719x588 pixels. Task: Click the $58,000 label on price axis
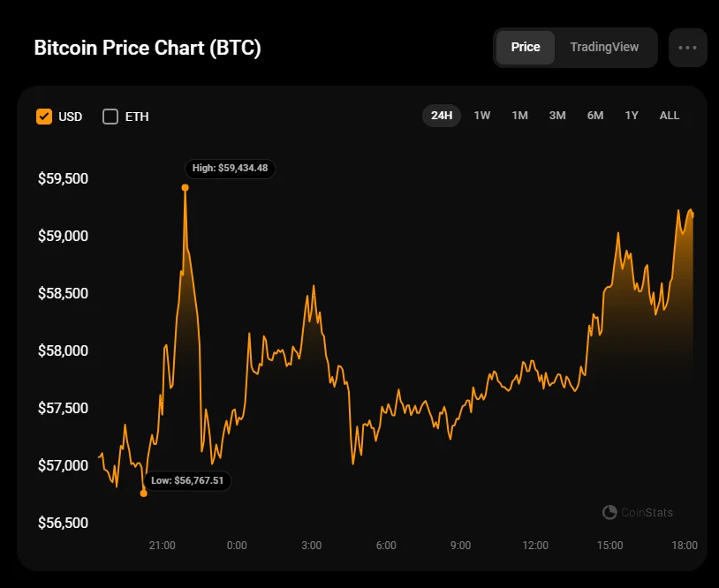(x=63, y=351)
